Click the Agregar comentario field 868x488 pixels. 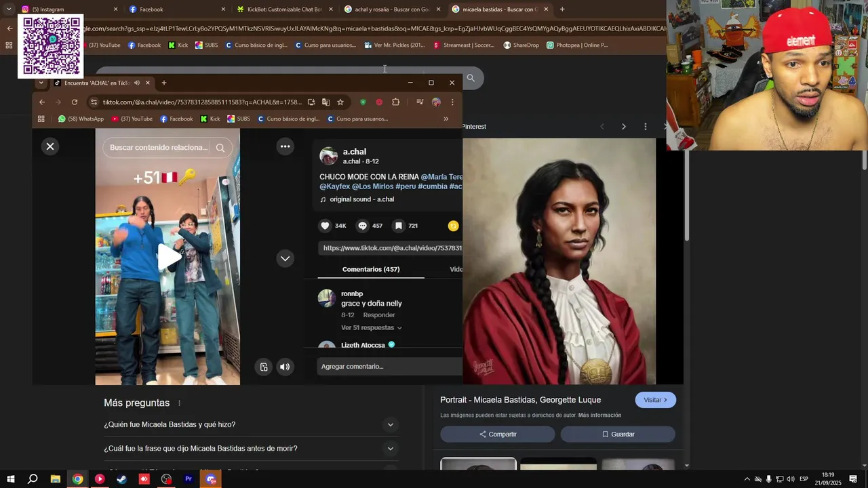[390, 367]
